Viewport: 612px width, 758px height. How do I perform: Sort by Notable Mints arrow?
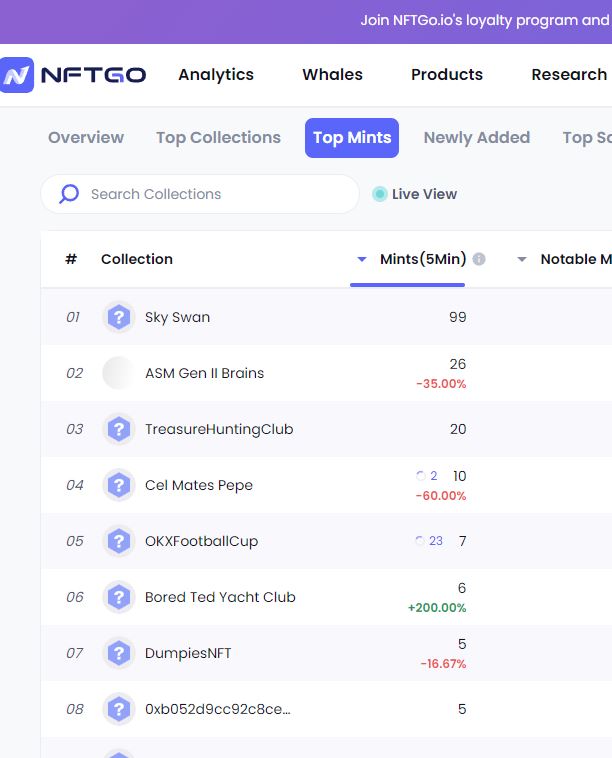[522, 260]
